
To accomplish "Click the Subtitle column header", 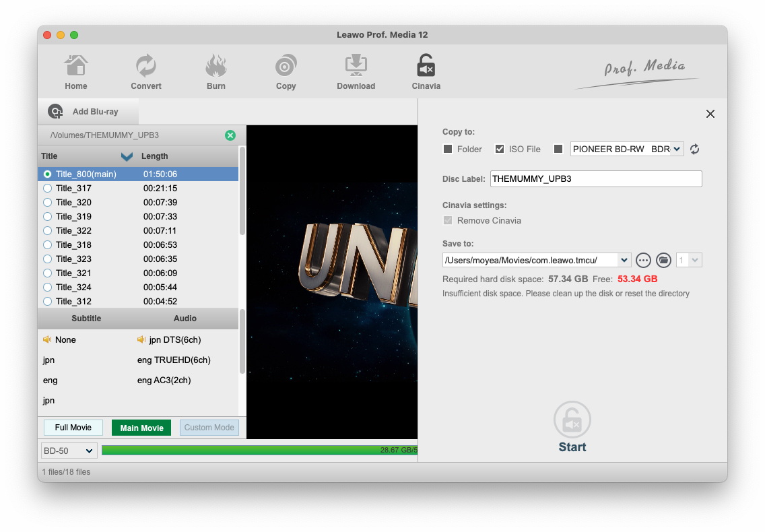I will 86,319.
